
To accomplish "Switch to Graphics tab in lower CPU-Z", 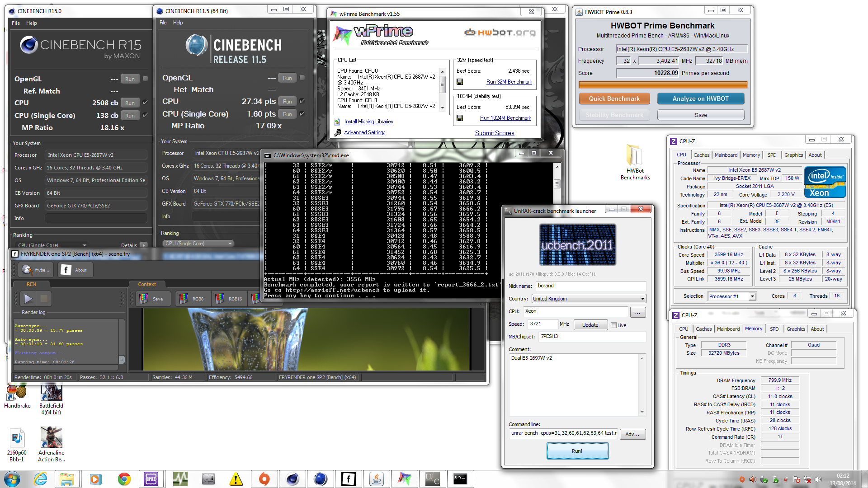I will coord(796,329).
